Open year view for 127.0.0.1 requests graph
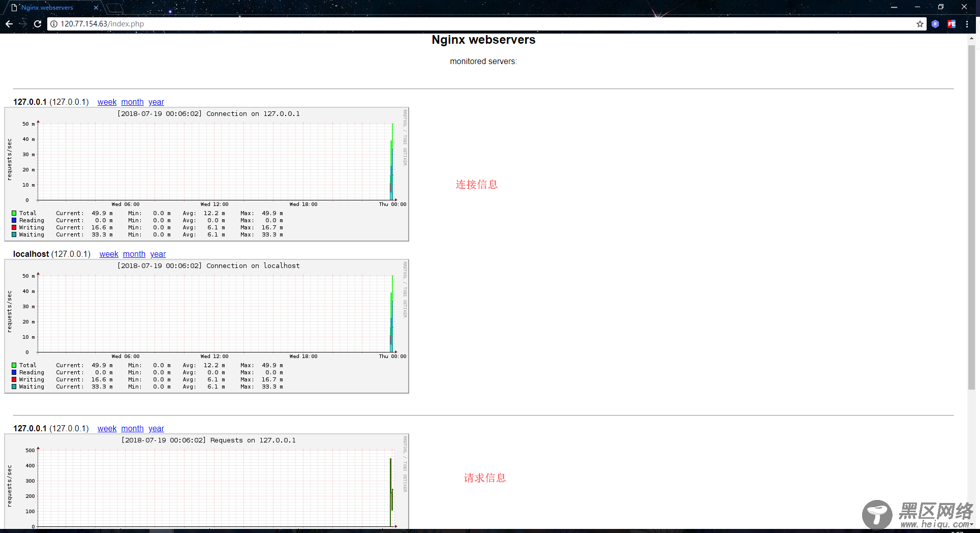 pos(156,429)
